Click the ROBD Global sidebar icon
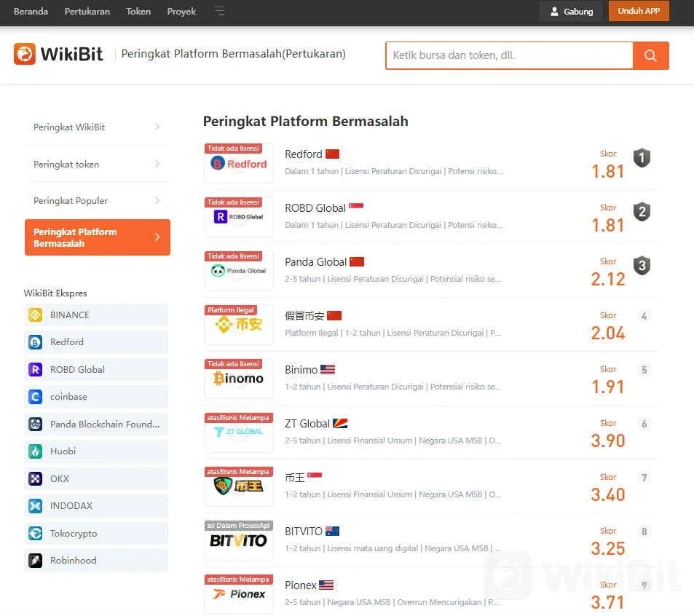The image size is (694, 616). (x=36, y=369)
